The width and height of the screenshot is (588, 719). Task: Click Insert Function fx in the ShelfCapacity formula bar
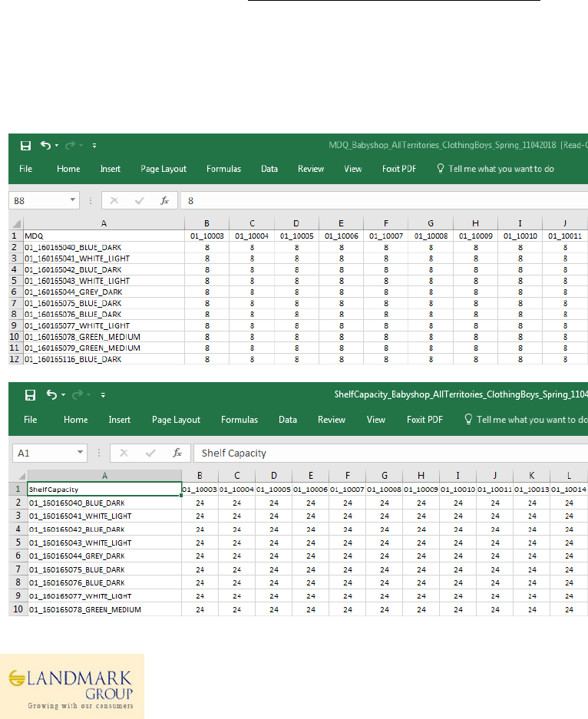pos(177,453)
